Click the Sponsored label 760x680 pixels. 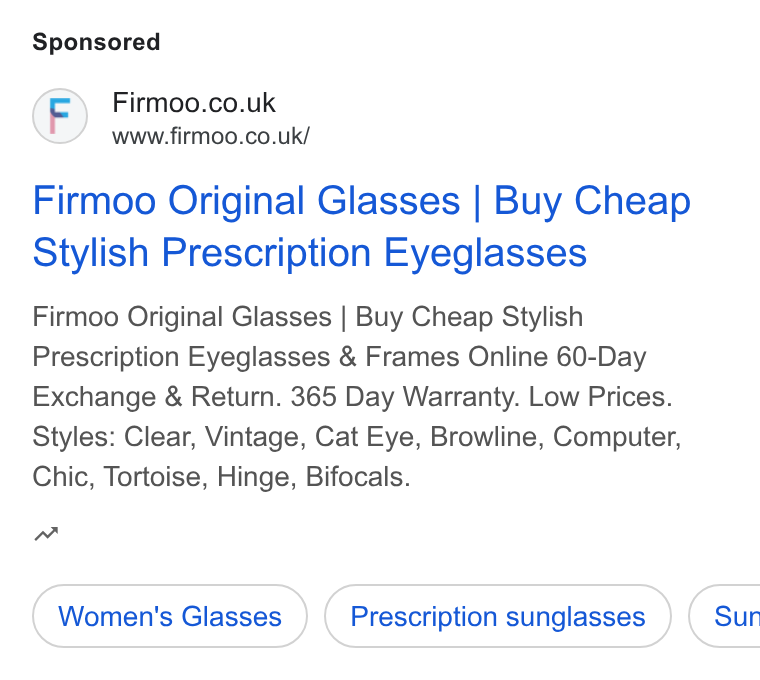(96, 42)
